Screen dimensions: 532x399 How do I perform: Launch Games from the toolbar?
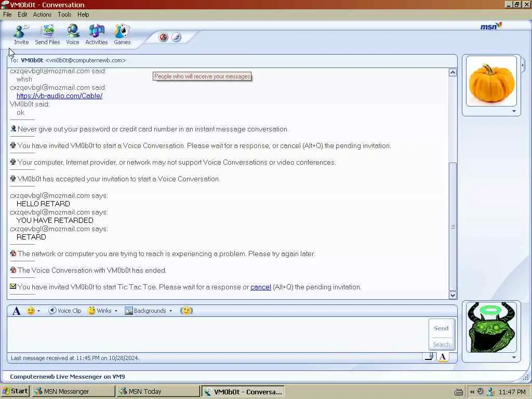click(122, 35)
